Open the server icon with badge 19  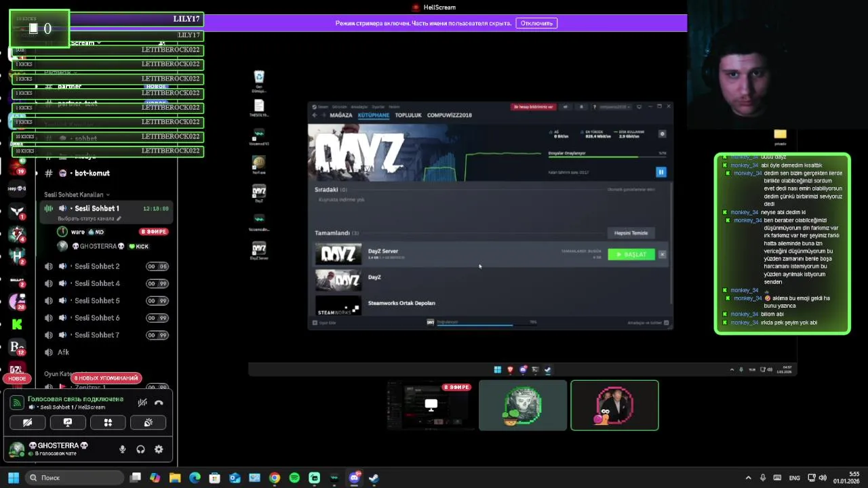17,166
